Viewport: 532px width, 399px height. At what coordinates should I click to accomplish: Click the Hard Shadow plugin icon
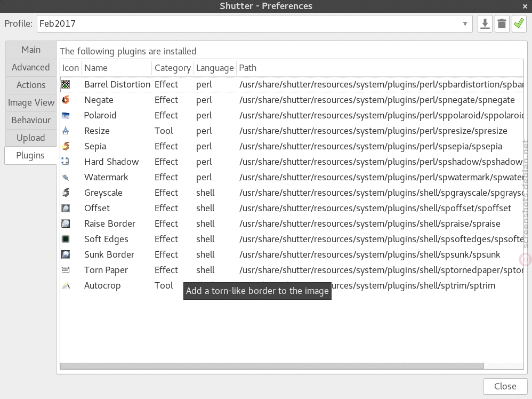(66, 162)
